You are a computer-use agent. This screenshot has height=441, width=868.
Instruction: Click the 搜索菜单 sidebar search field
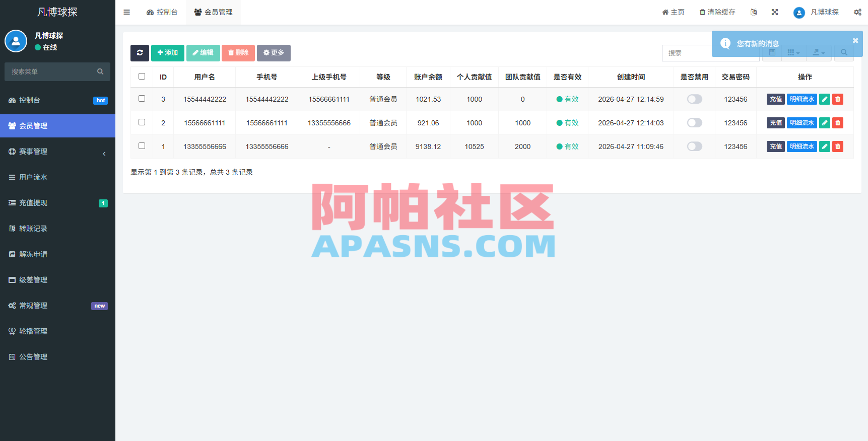coord(50,71)
